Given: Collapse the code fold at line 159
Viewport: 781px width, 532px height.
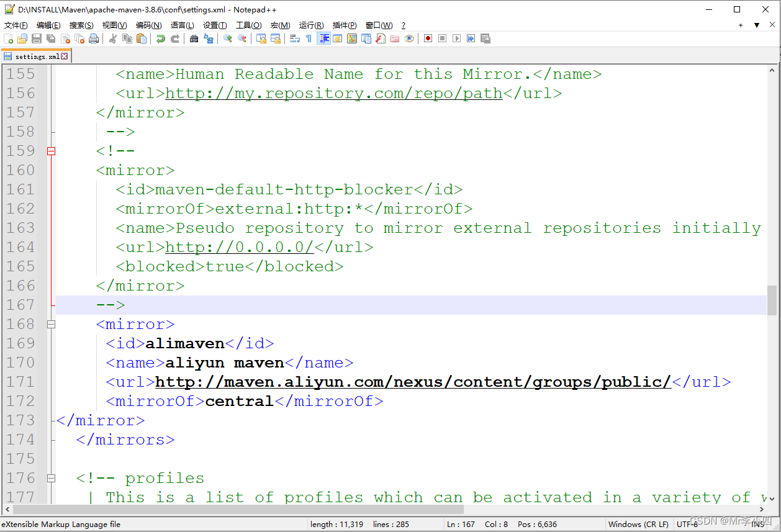Looking at the screenshot, I should pyautogui.click(x=51, y=150).
